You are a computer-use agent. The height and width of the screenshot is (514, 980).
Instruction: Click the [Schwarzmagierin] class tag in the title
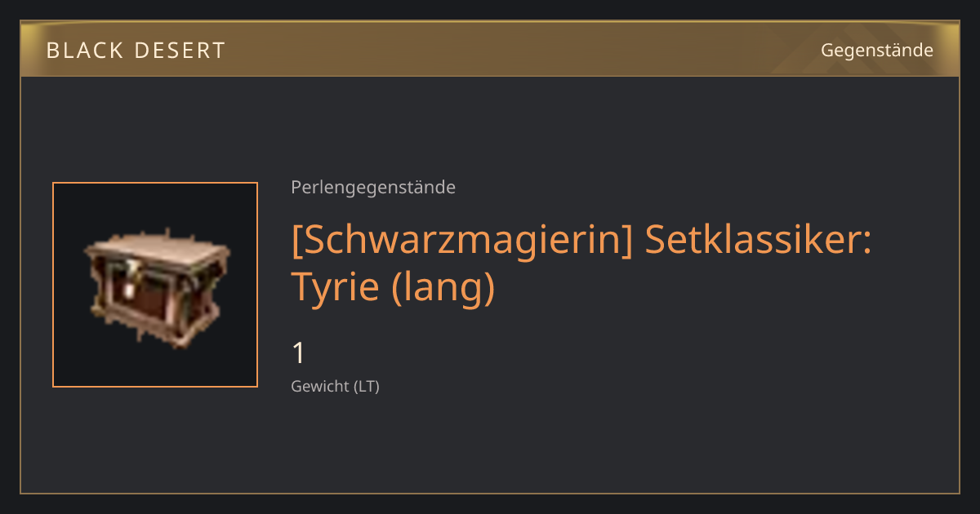(462, 241)
